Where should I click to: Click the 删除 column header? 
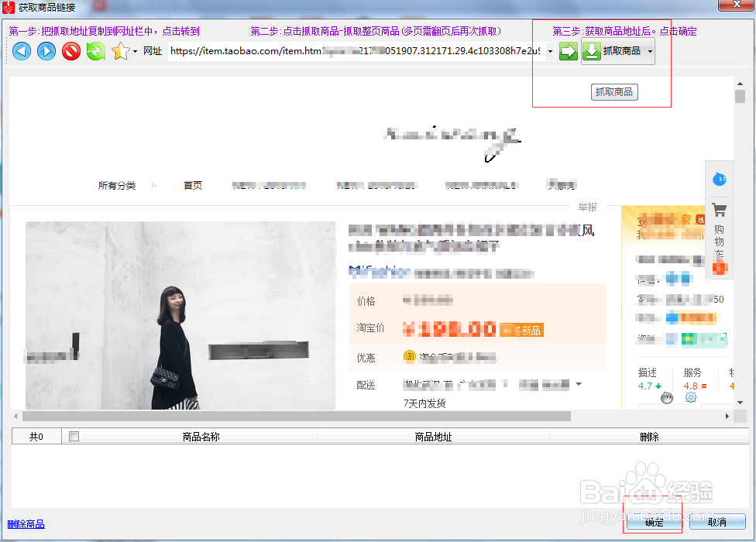pos(649,437)
